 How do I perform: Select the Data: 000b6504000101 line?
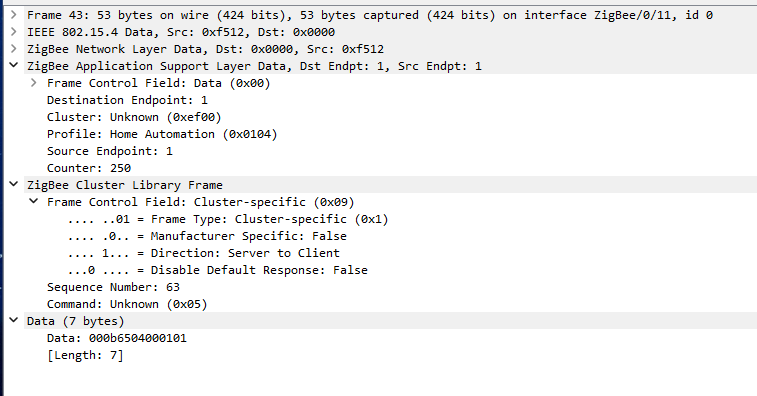coord(116,338)
